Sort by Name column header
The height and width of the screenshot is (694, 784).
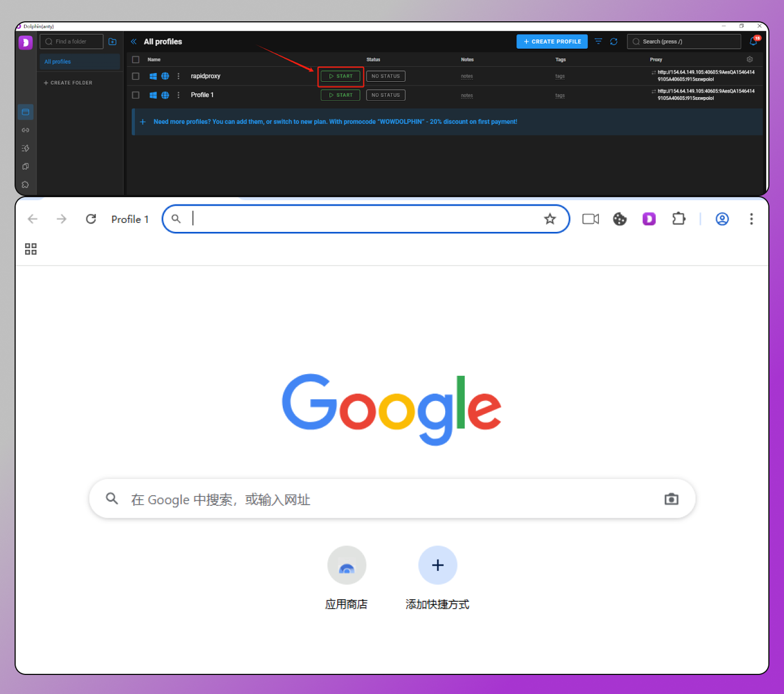click(154, 59)
